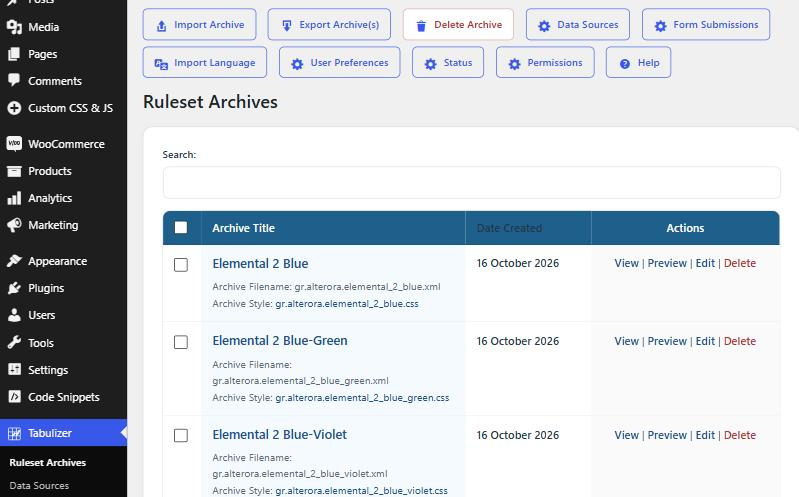799x497 pixels.
Task: Click the Export Archive(s) download icon
Action: point(287,25)
